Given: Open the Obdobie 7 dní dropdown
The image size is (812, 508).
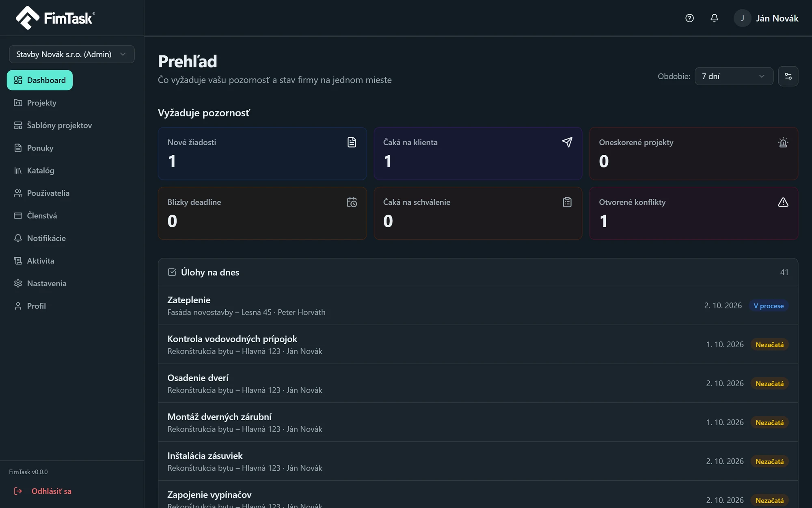Looking at the screenshot, I should pyautogui.click(x=734, y=76).
